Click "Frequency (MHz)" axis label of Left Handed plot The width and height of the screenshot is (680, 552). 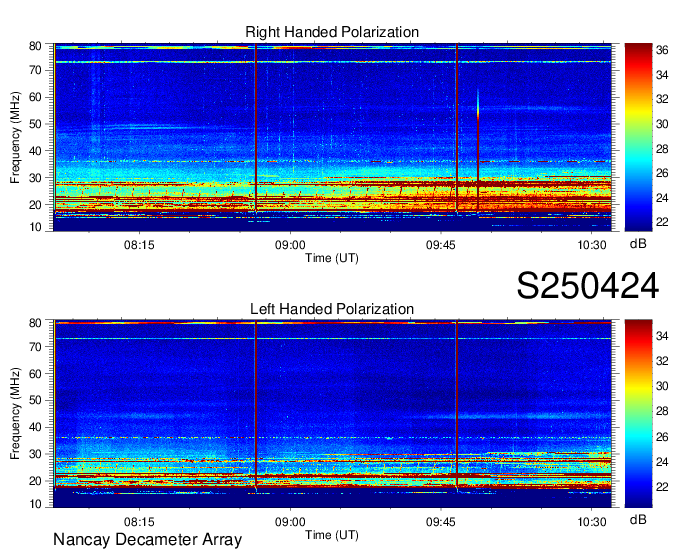[x=15, y=413]
